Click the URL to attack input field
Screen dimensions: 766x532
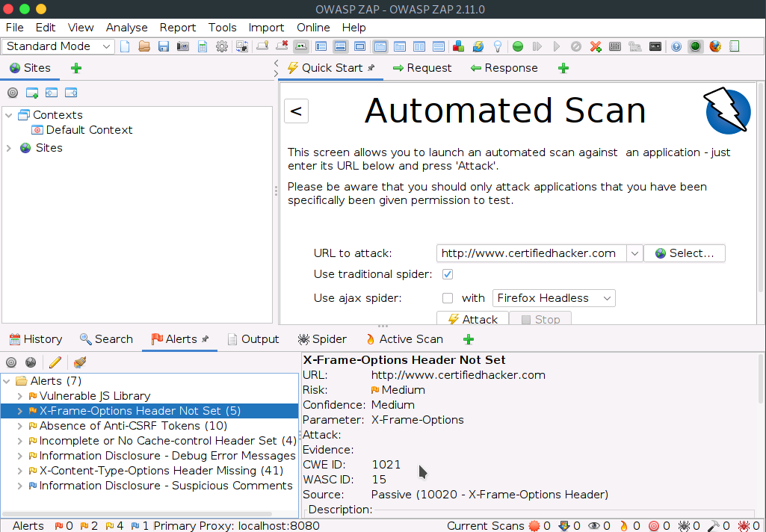[x=531, y=253]
